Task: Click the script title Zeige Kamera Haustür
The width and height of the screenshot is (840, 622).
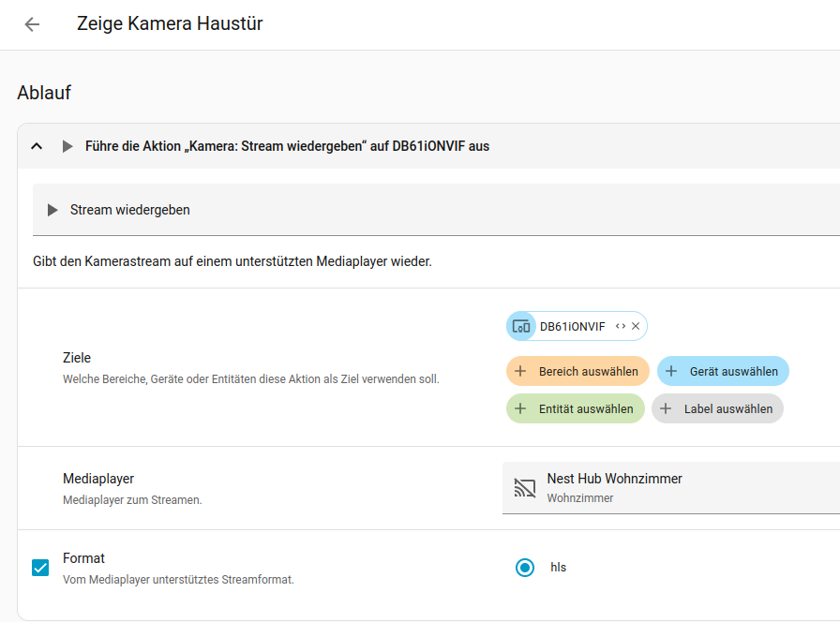Action: pos(170,24)
